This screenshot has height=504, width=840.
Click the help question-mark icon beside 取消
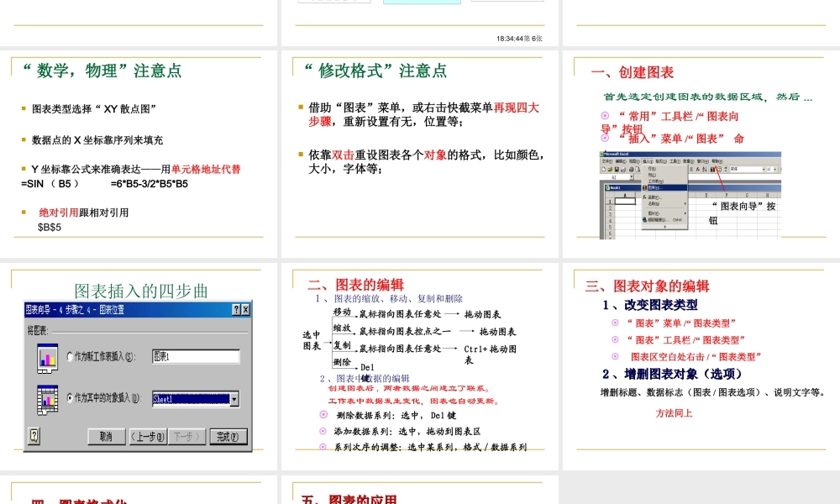34,435
